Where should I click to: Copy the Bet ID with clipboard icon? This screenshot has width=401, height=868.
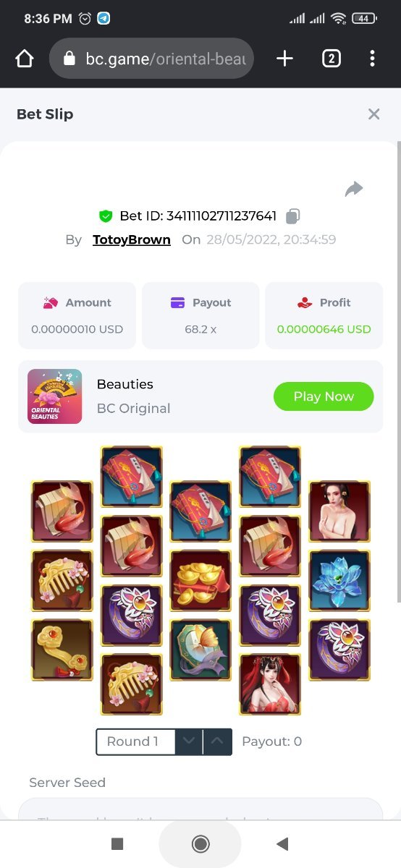click(x=293, y=216)
